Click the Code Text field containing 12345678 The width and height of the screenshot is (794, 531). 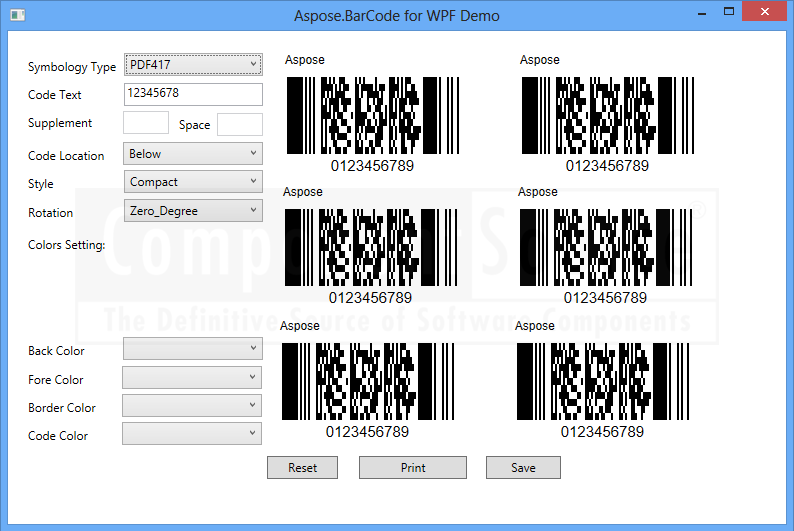(193, 94)
